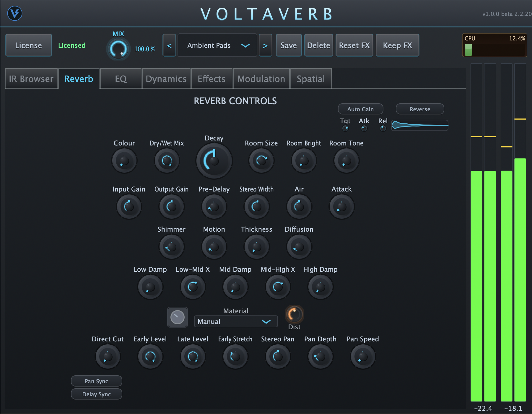Click the Early Stretch knob
The image size is (532, 414).
[235, 356]
